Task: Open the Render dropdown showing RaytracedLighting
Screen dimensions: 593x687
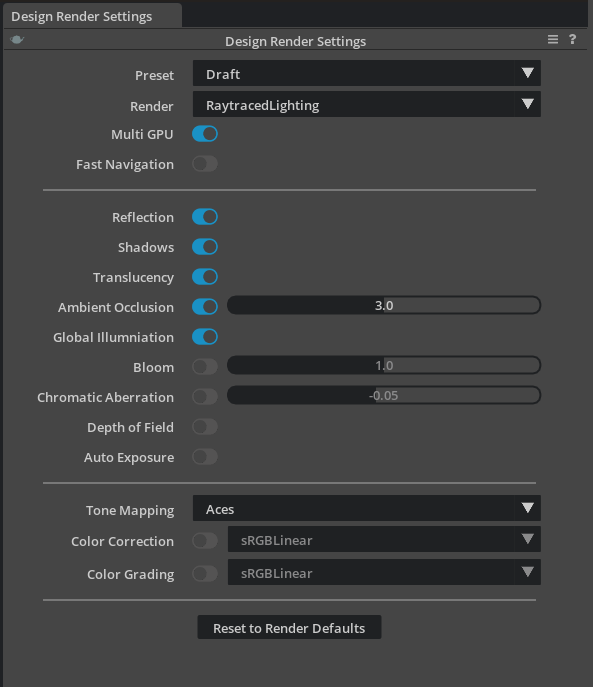Action: click(366, 104)
